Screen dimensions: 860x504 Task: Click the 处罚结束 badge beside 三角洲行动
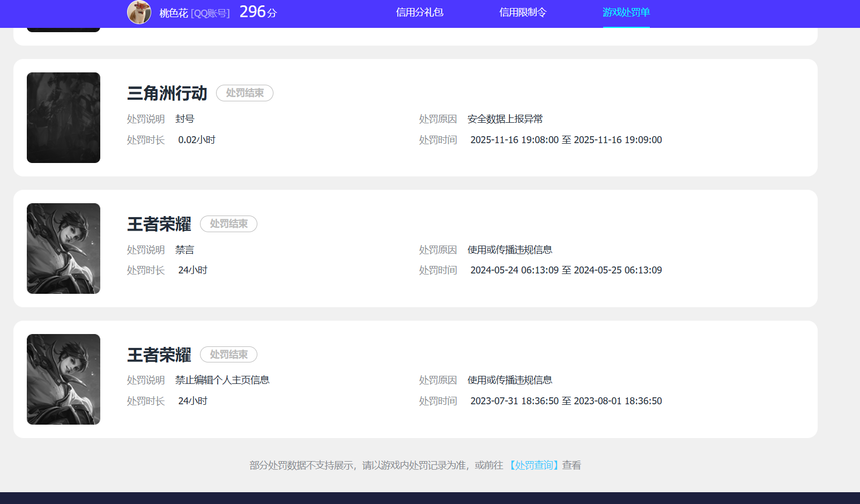244,93
